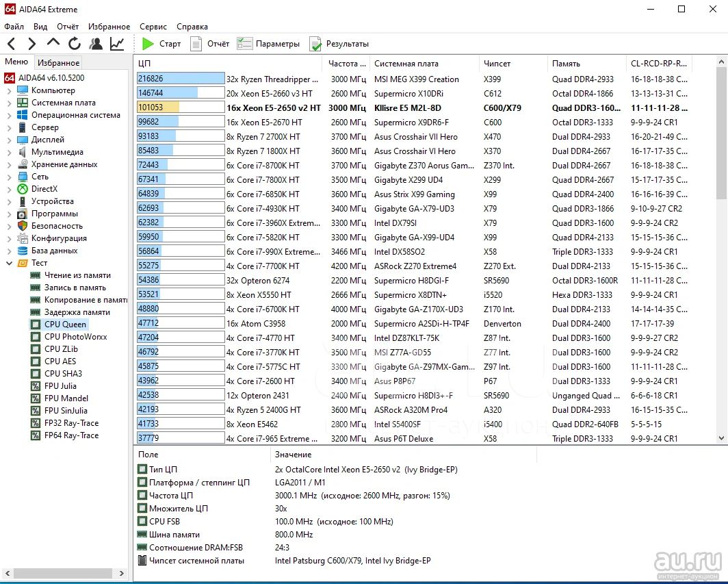Click the Refresh icon in toolbar
The image size is (728, 584).
(x=75, y=44)
